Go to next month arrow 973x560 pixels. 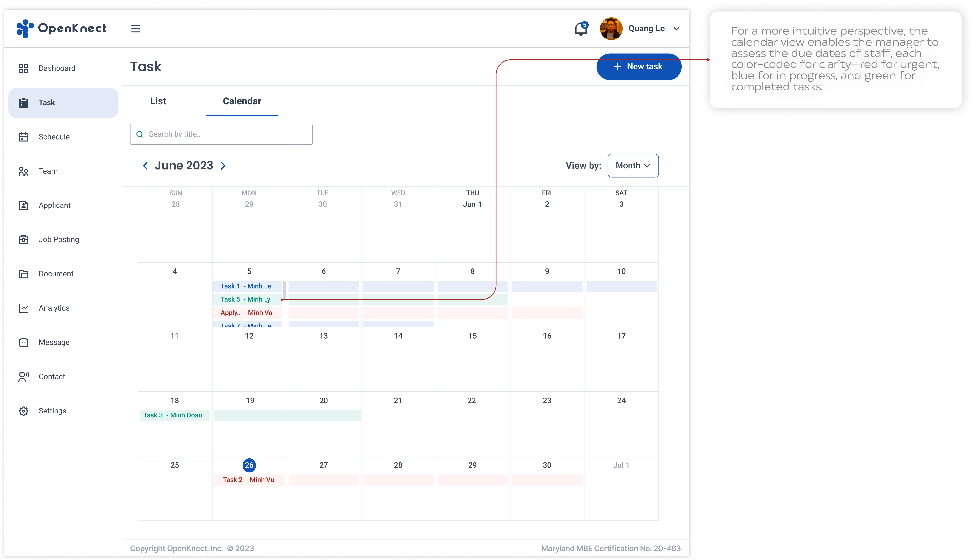(223, 166)
